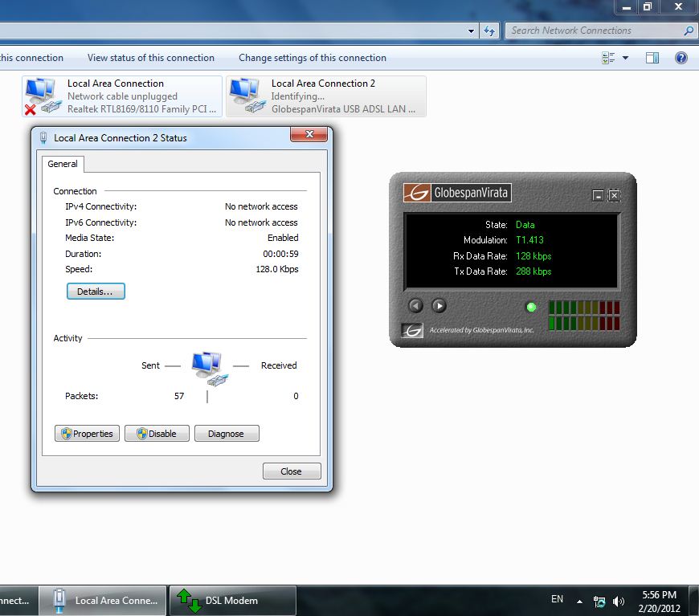Run Diagnose on this connection

(227, 433)
